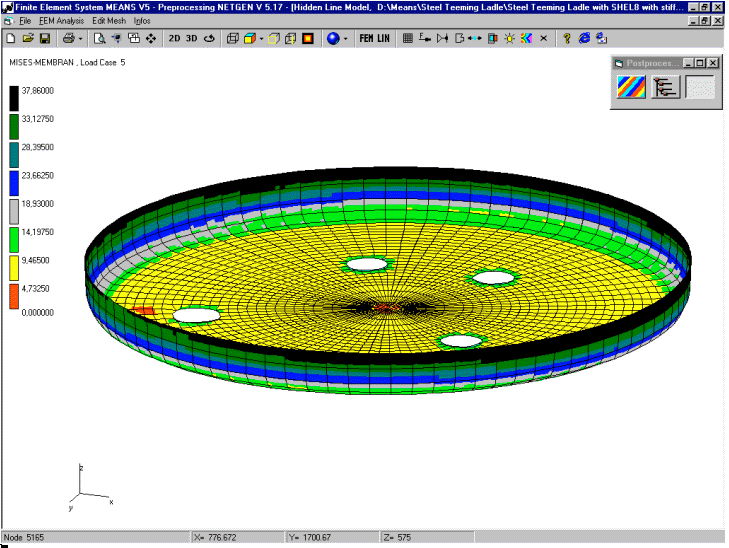Select the wireframe cube display mode
Viewport: 729px width, 548px height.
coord(232,39)
